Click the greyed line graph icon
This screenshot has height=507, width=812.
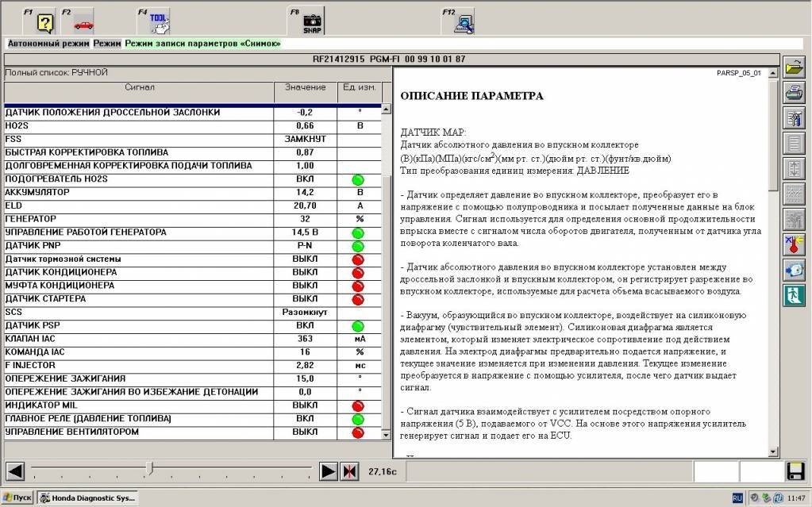(794, 194)
